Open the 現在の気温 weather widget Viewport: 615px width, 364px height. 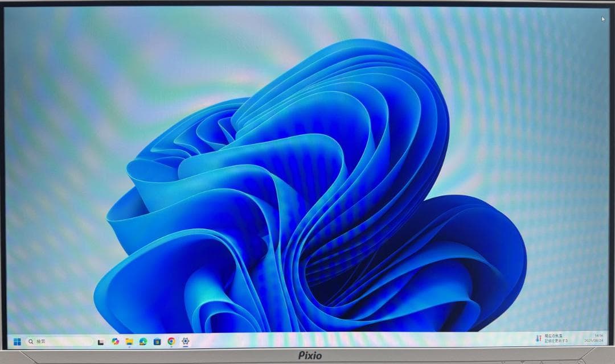point(552,336)
